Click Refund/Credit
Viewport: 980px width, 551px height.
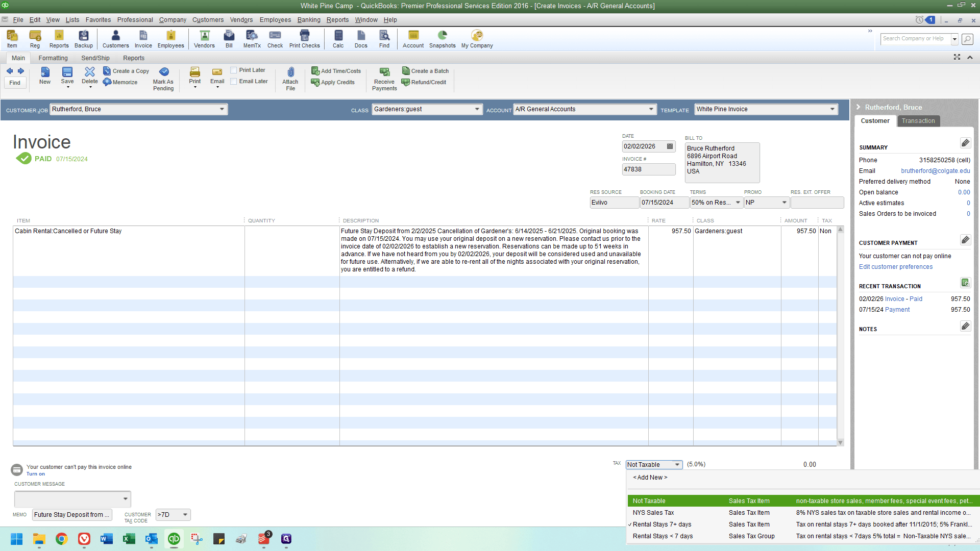pyautogui.click(x=424, y=82)
